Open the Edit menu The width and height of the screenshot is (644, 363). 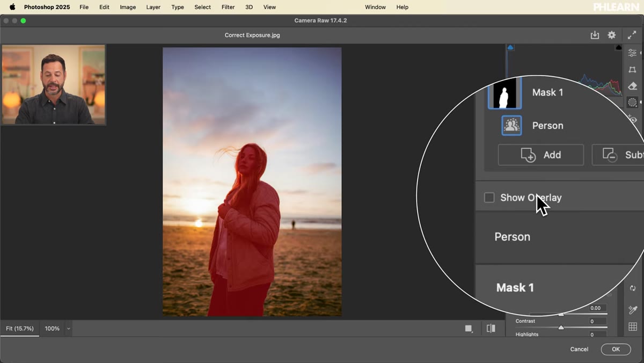[x=104, y=7]
